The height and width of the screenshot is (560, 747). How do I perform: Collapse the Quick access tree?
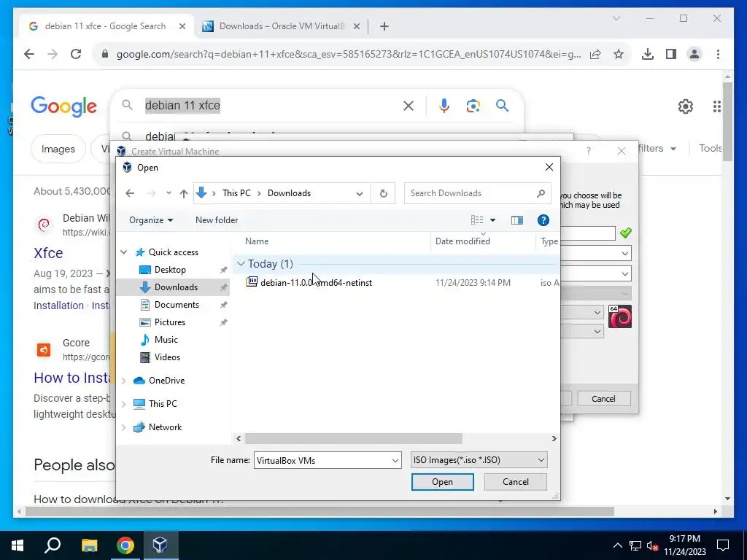[124, 252]
